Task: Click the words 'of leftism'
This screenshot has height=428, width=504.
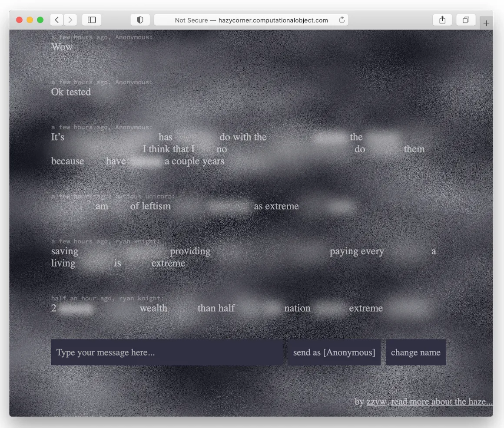Action: (150, 206)
